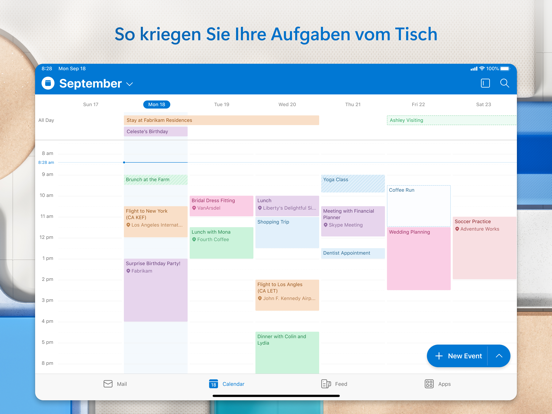Viewport: 552px width, 414px height.
Task: Open Surprise Birthday Party event
Action: point(156,290)
